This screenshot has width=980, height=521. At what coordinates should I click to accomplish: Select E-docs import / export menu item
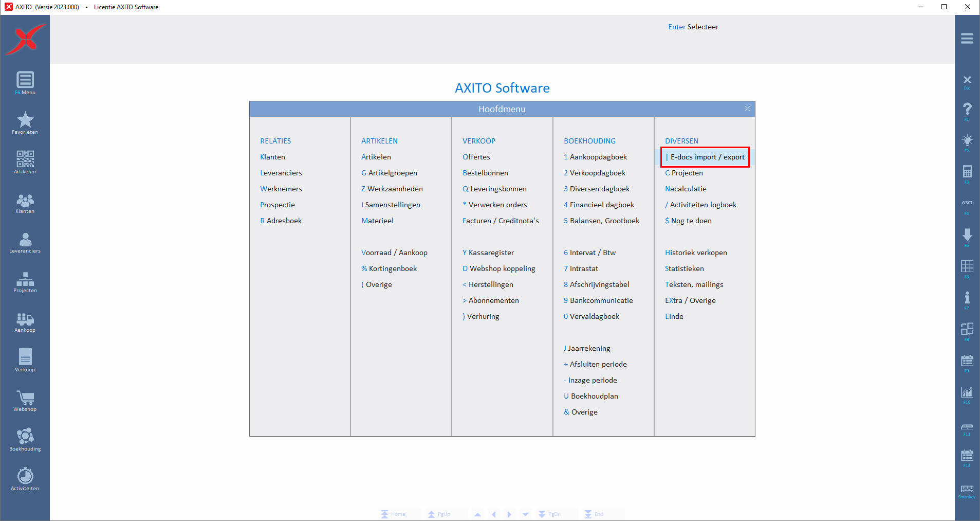[x=705, y=157]
